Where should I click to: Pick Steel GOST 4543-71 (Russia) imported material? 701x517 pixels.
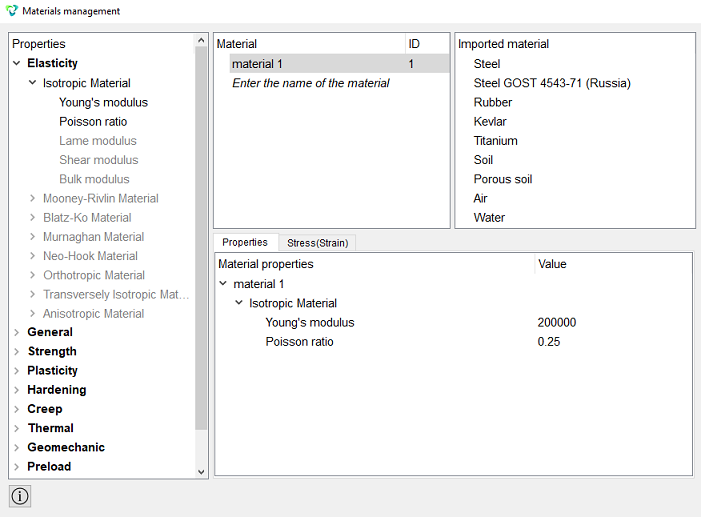pyautogui.click(x=552, y=83)
